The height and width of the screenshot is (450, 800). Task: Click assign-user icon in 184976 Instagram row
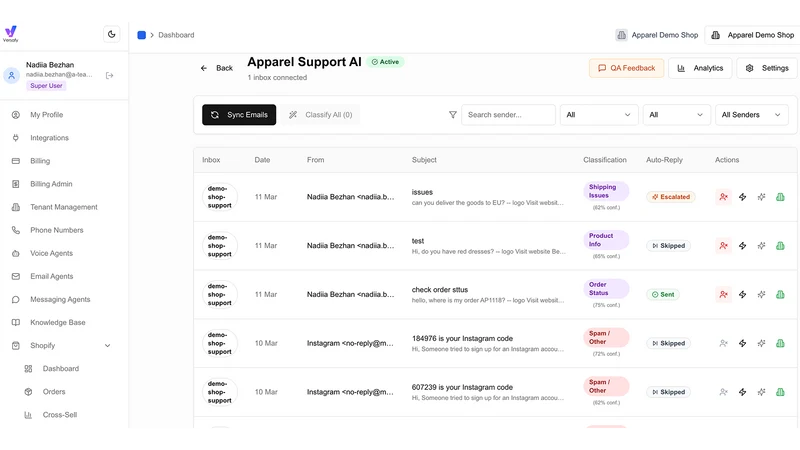pos(723,343)
